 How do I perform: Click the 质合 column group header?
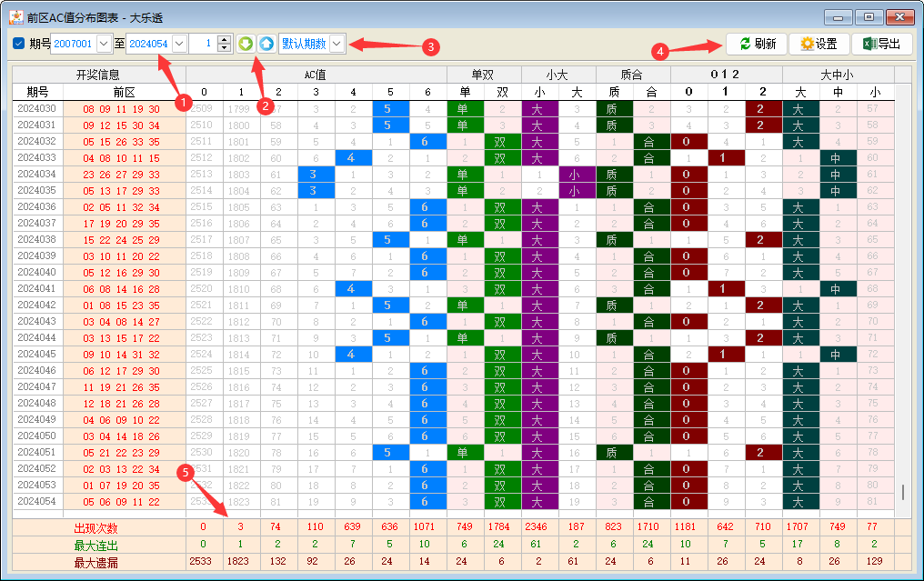pyautogui.click(x=632, y=75)
